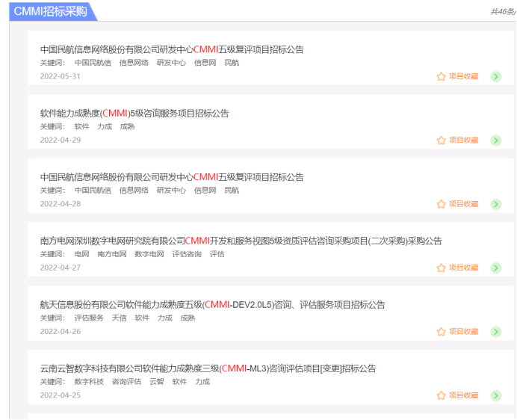The height and width of the screenshot is (420, 517).
Task: Click star icon for 2022-04-25 tender
Action: 441,395
